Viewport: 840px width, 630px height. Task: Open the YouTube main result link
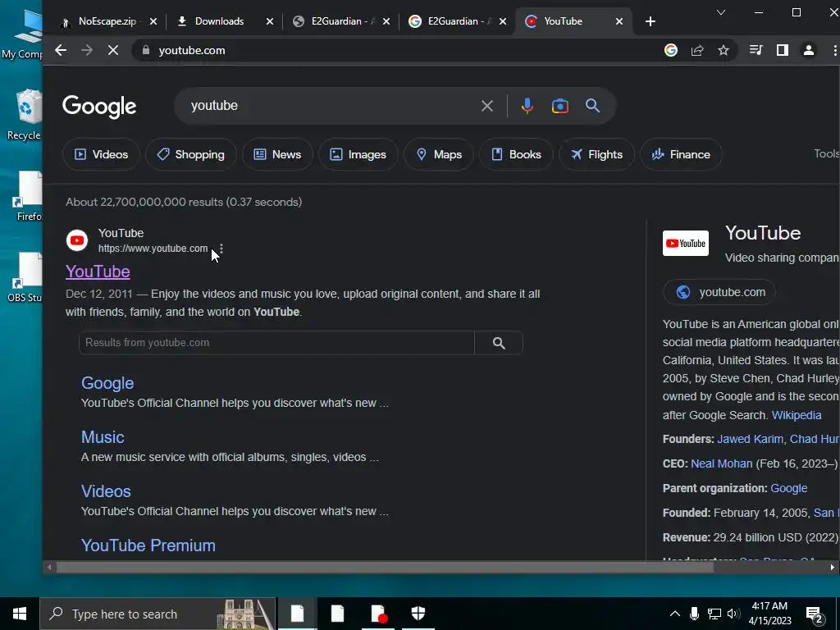point(98,272)
